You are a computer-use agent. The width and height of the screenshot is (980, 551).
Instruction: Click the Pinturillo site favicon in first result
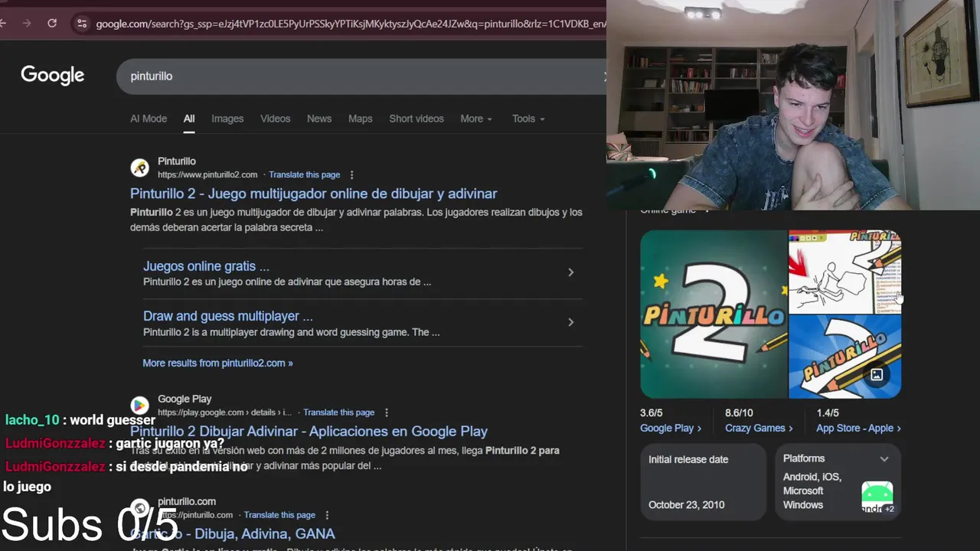click(x=139, y=168)
